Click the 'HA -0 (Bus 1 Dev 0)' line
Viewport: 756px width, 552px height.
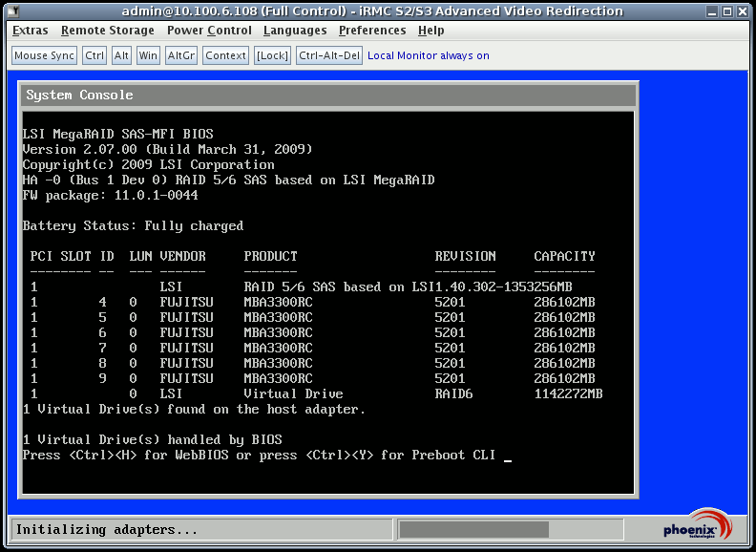(x=228, y=180)
